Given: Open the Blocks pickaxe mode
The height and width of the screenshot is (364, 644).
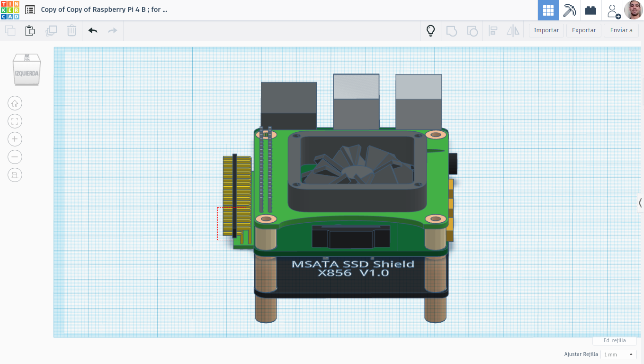Looking at the screenshot, I should click(x=569, y=10).
